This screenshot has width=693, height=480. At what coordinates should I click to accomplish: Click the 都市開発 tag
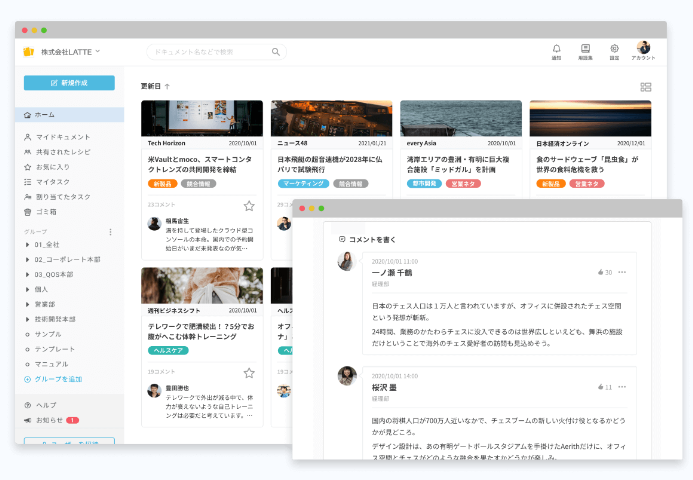pyautogui.click(x=424, y=183)
